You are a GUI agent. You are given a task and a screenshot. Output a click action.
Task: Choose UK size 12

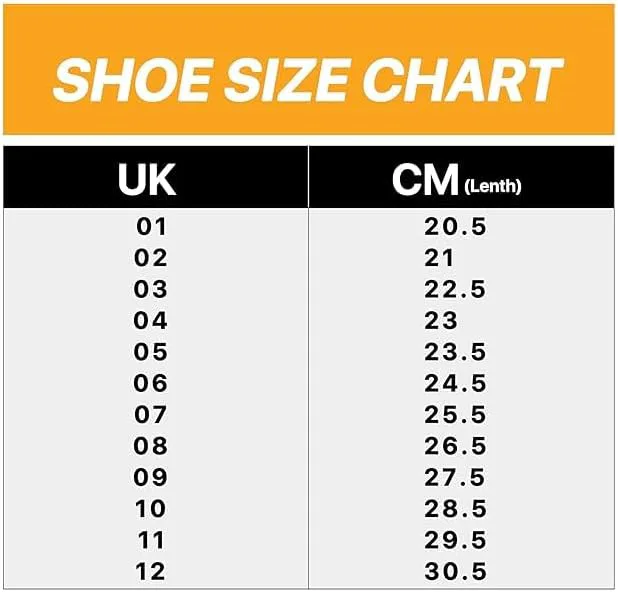point(151,572)
